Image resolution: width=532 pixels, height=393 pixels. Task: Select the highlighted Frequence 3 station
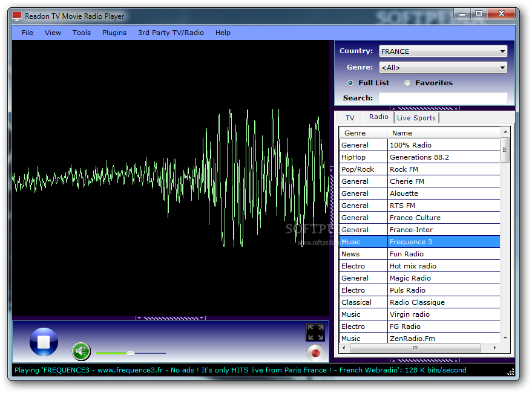(419, 242)
